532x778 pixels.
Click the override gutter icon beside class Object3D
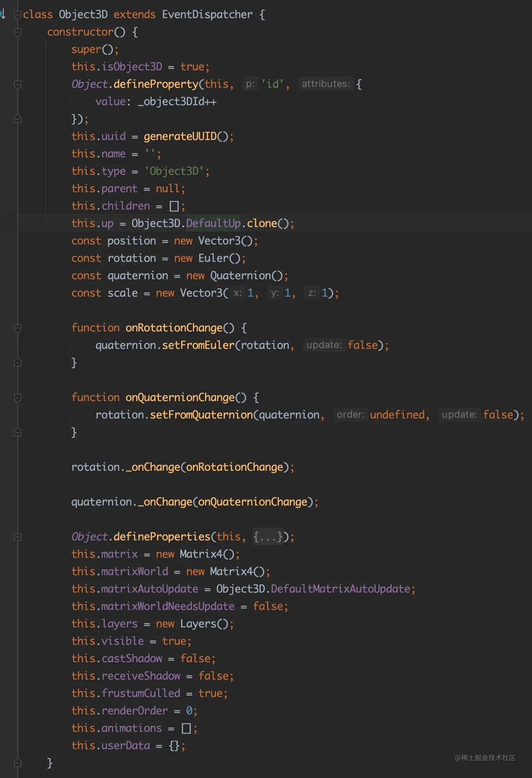(2, 14)
